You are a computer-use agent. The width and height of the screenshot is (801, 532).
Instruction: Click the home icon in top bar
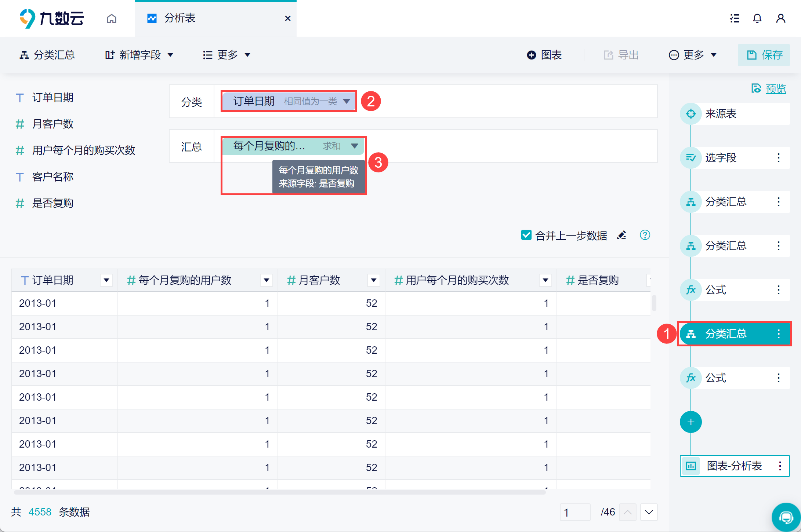tap(112, 18)
